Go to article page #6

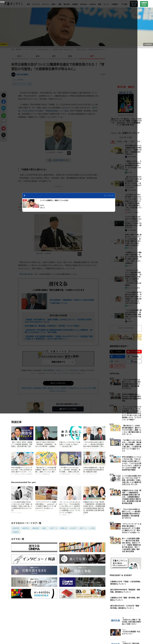pos(70,56)
